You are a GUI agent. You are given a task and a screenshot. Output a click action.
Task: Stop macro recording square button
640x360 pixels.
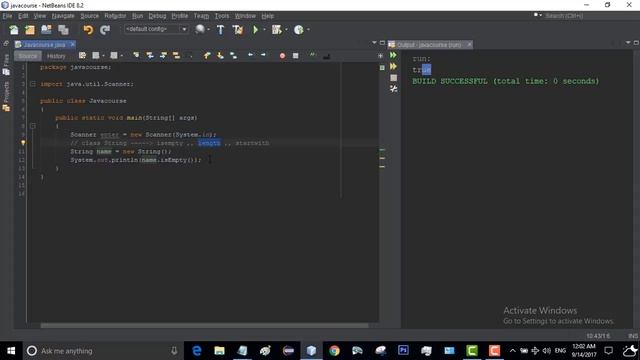tap(296, 56)
